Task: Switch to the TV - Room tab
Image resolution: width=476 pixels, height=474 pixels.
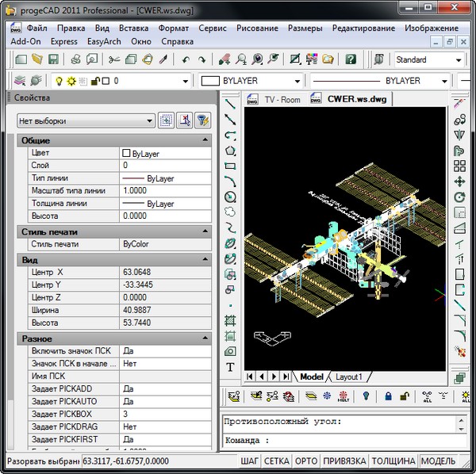Action: 282,99
